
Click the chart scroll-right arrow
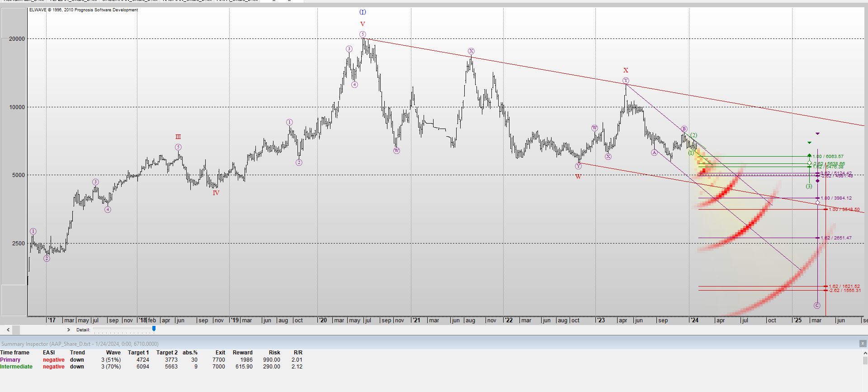(69, 330)
